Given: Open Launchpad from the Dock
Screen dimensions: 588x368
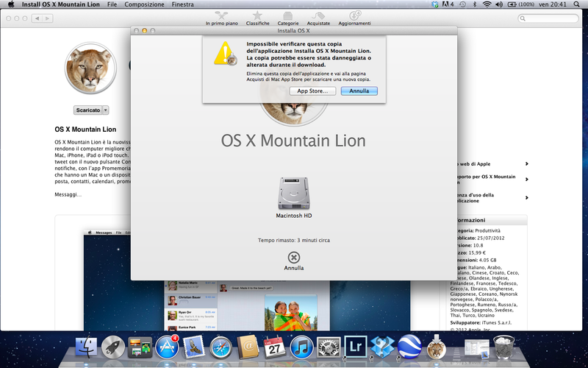Looking at the screenshot, I should [113, 347].
